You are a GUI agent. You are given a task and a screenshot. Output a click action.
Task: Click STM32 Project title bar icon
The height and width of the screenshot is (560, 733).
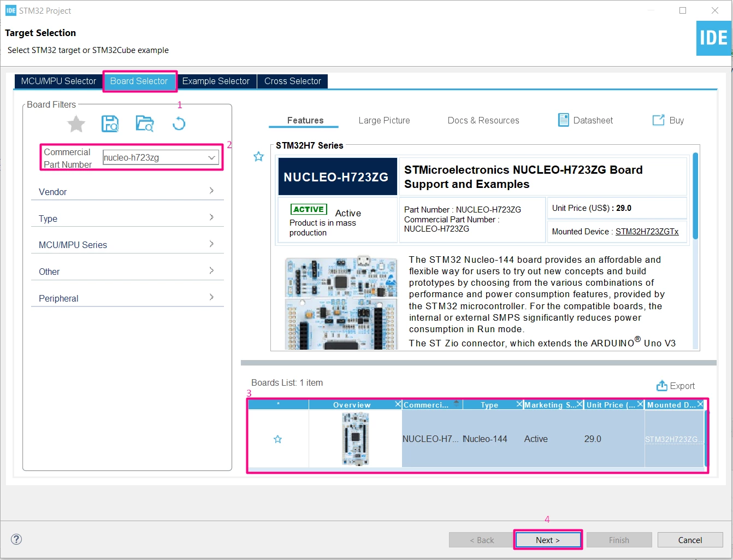point(10,10)
